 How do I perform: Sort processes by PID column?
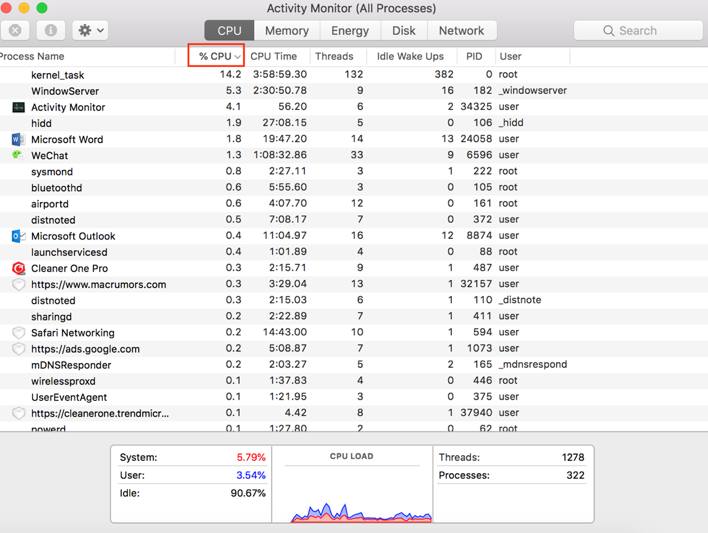[x=474, y=56]
